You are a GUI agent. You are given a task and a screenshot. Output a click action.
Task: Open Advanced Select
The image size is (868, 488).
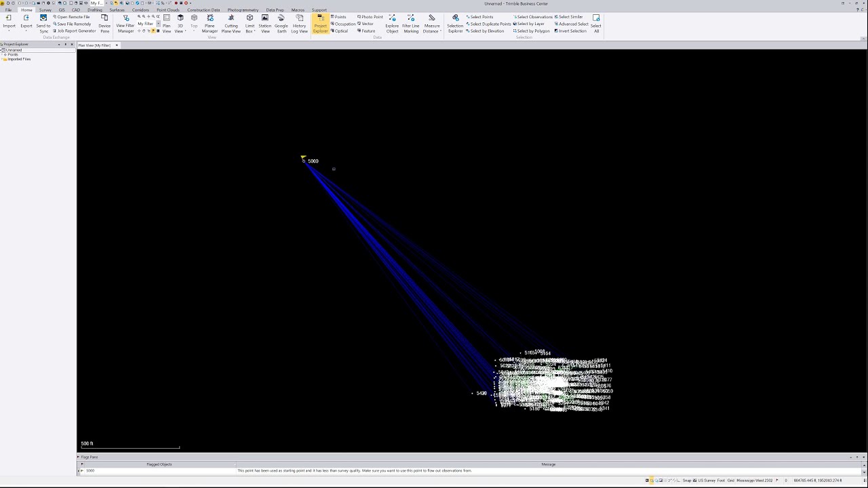tap(572, 24)
